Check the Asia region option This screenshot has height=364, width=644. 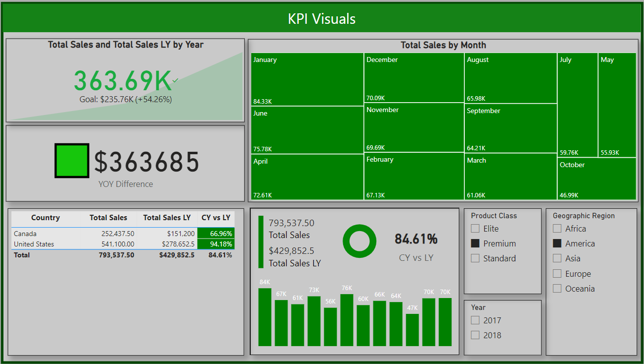pos(557,258)
